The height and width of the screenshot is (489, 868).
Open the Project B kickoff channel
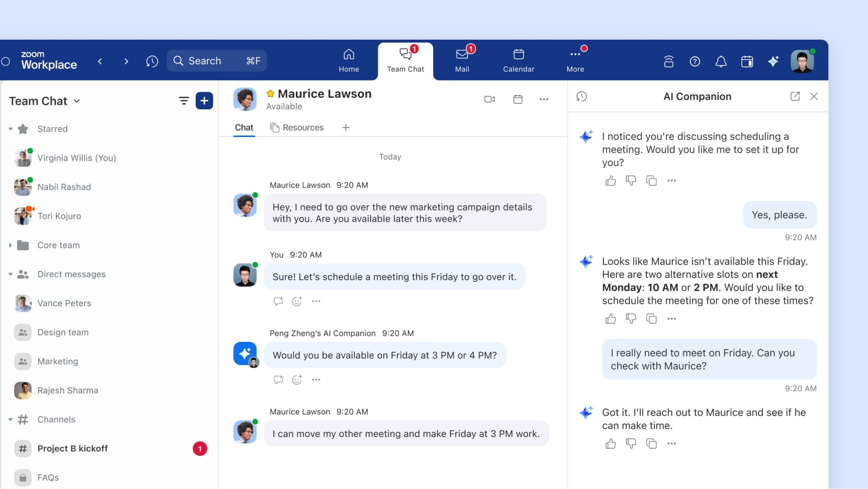[73, 448]
